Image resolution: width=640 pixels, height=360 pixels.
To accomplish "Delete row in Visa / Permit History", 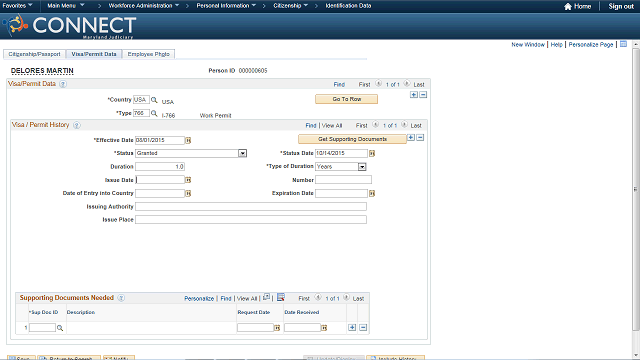I will click(420, 138).
